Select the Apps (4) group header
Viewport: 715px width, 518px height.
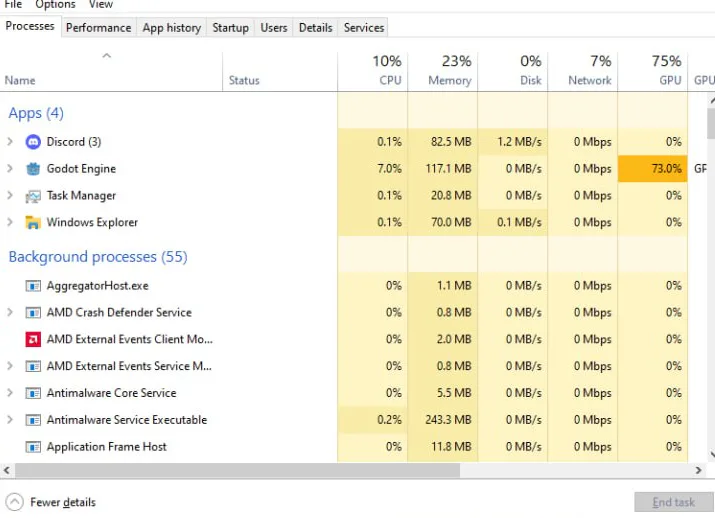click(36, 113)
